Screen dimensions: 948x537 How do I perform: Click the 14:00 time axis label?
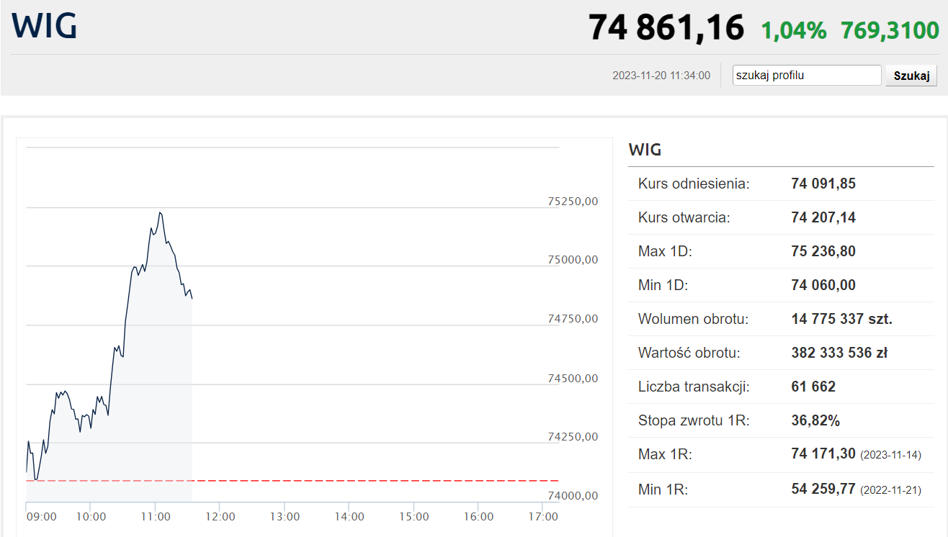click(349, 517)
